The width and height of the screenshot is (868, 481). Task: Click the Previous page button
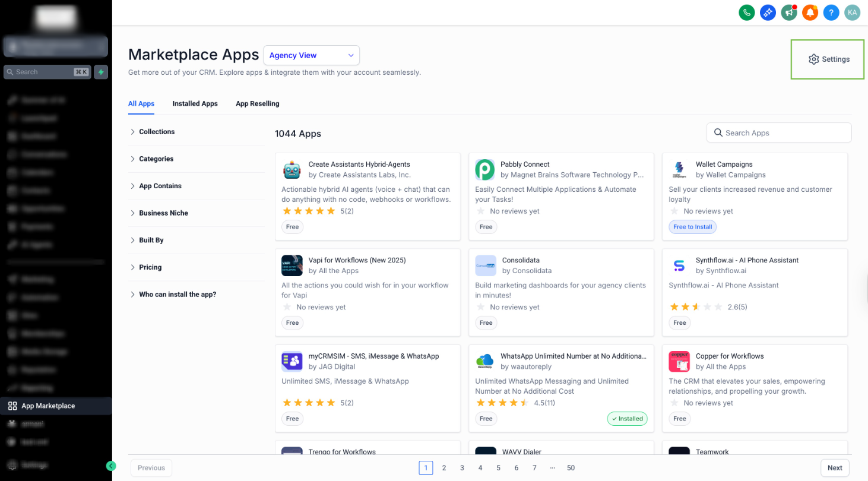point(151,468)
